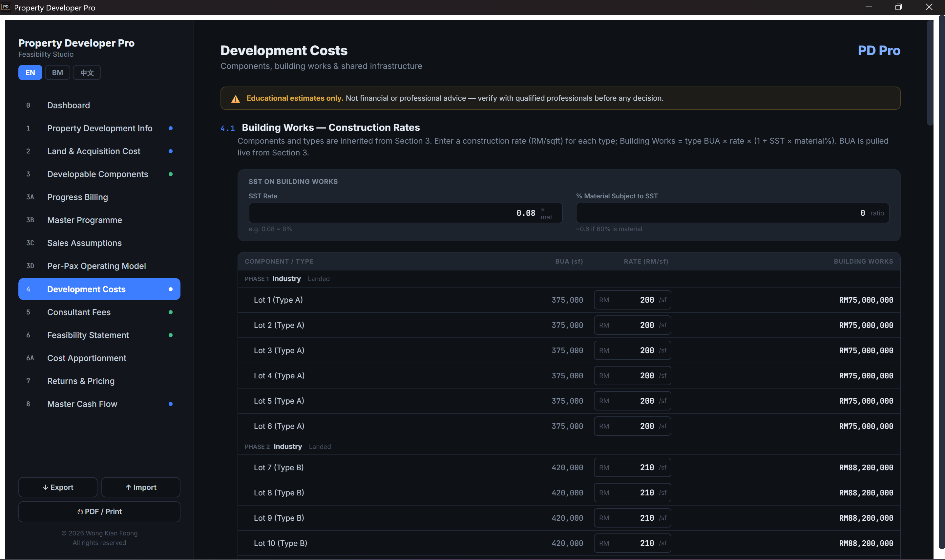Open Master Programme page
This screenshot has height=560, width=945.
[99, 220]
